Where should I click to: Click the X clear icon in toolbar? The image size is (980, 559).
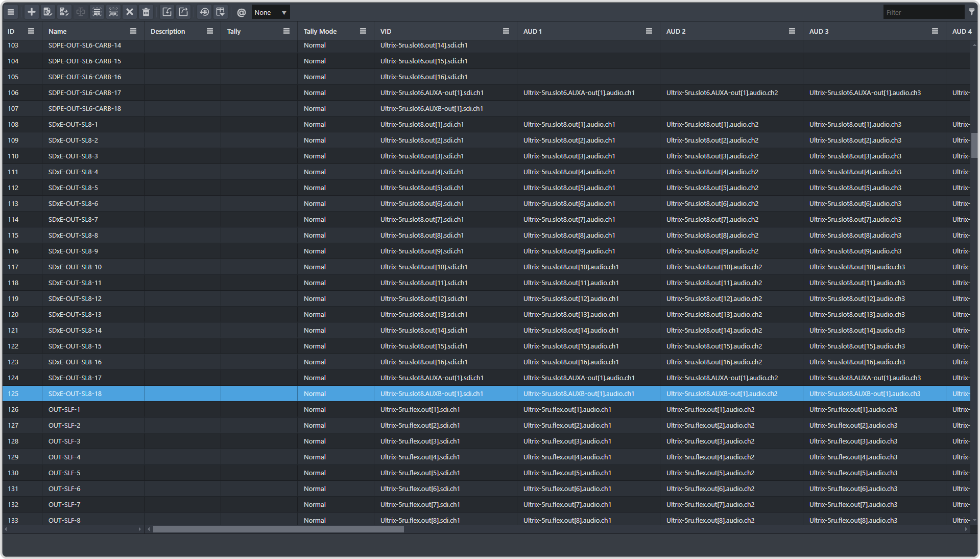pos(130,12)
